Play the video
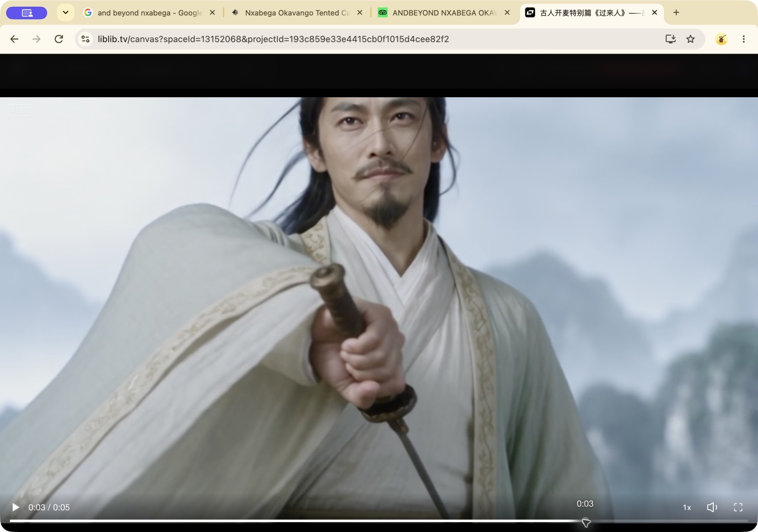The height and width of the screenshot is (532, 758). point(15,507)
